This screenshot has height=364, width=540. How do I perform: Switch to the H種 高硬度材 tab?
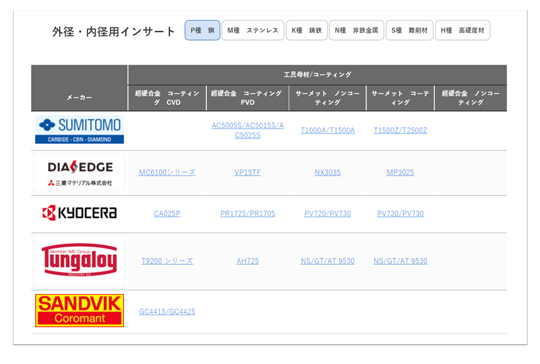pyautogui.click(x=463, y=30)
